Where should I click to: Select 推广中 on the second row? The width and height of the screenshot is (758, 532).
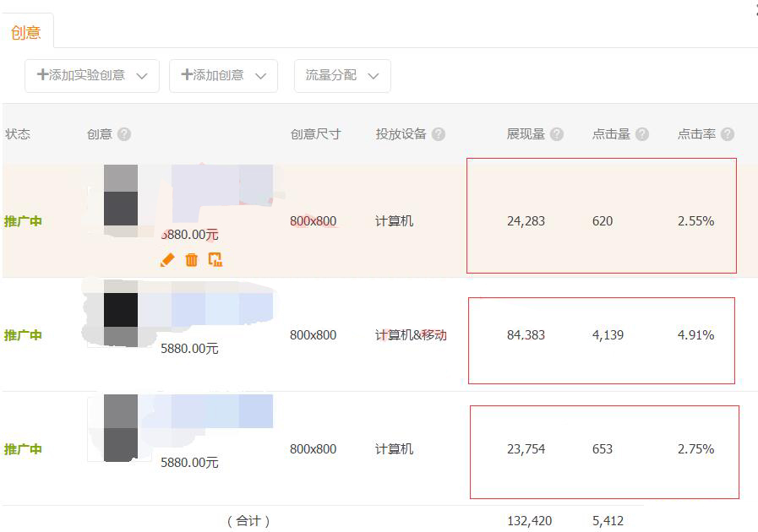click(24, 334)
